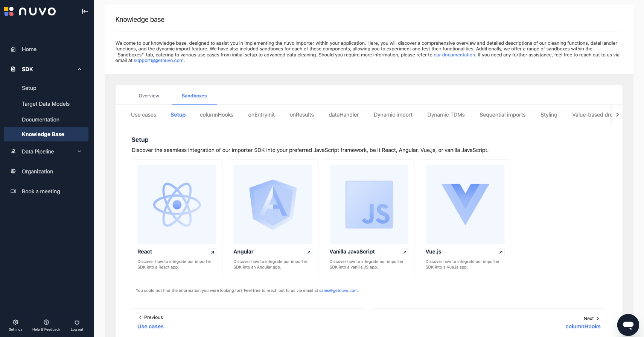Click the Vanilla JavaScript card title
The width and height of the screenshot is (644, 337).
352,252
